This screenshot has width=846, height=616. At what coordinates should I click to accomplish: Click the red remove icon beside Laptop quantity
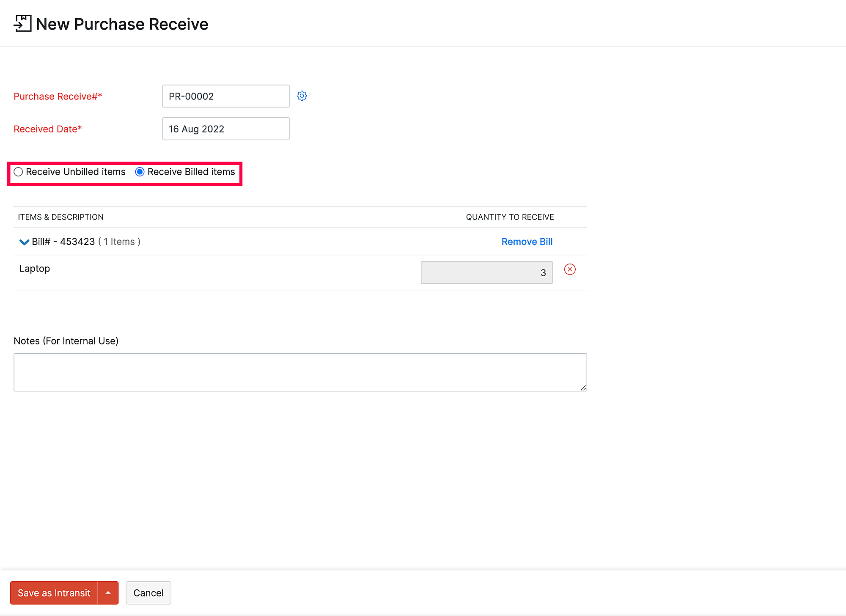570,269
